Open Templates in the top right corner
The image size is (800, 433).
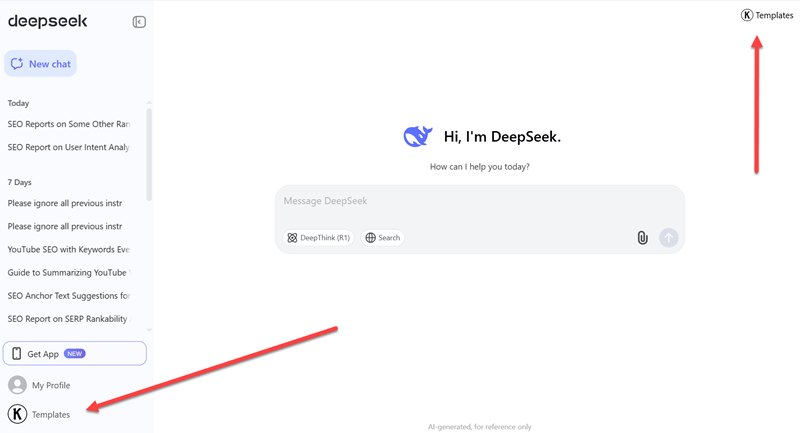pos(767,15)
